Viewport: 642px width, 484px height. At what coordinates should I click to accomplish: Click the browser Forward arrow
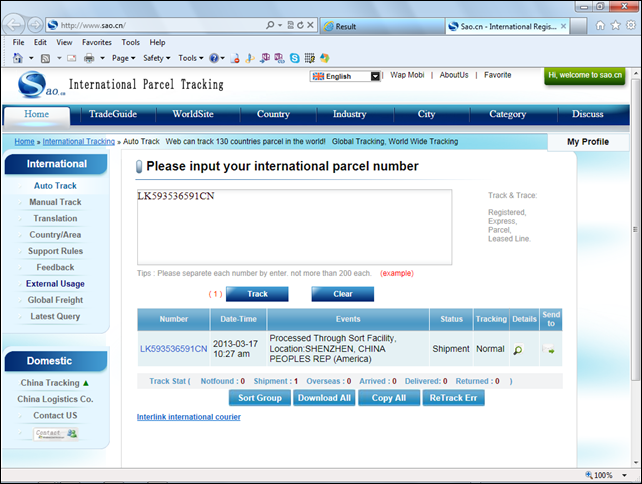tap(35, 25)
